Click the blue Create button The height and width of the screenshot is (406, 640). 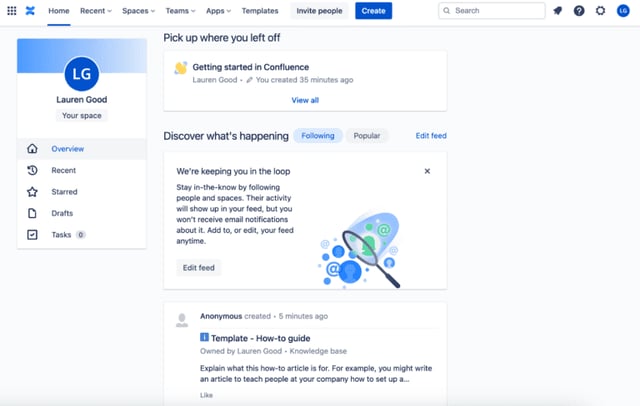tap(373, 11)
